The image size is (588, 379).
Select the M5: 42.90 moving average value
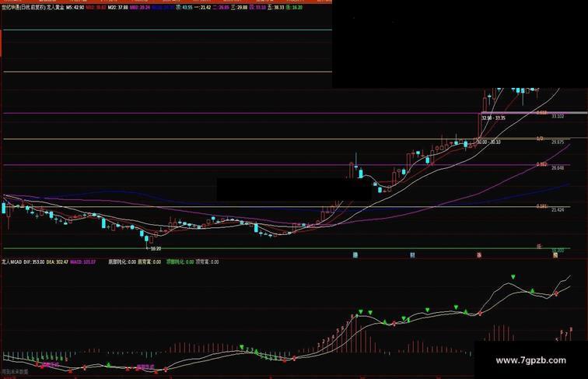pos(75,7)
